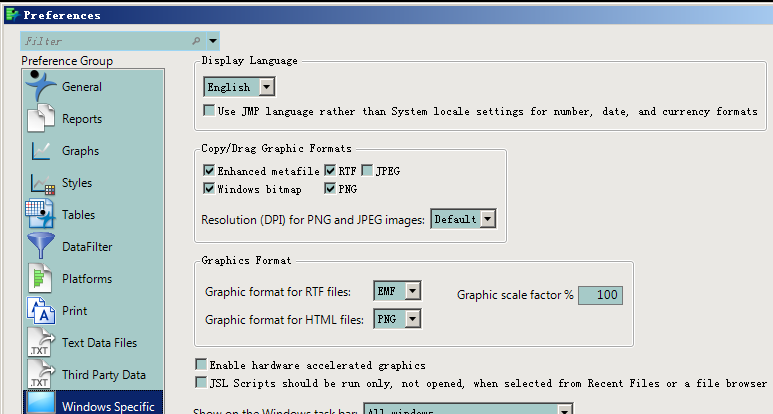The height and width of the screenshot is (414, 773).
Task: Enable hardware accelerated graphics checkbox
Action: click(202, 365)
